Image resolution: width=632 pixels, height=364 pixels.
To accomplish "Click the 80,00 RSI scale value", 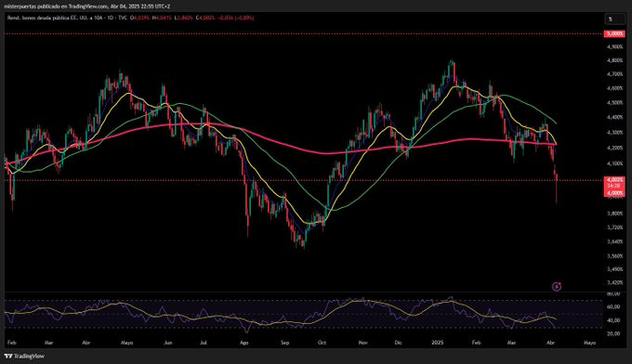I will click(613, 294).
